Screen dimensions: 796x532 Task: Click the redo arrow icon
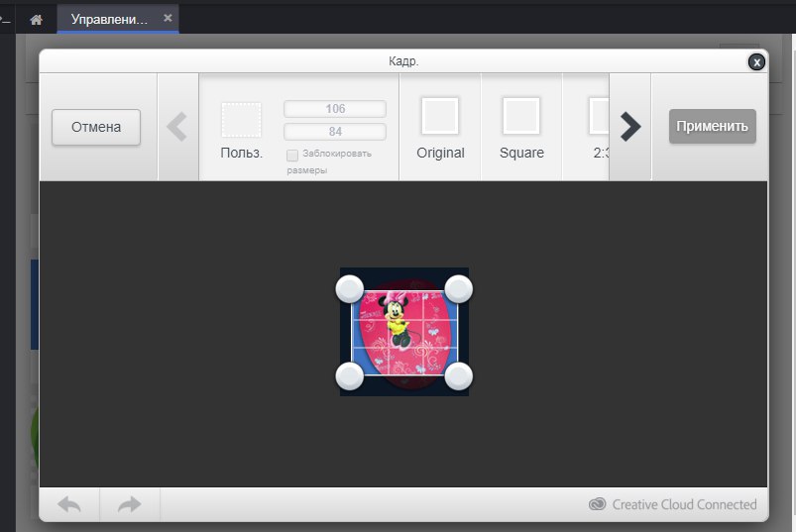tap(130, 504)
